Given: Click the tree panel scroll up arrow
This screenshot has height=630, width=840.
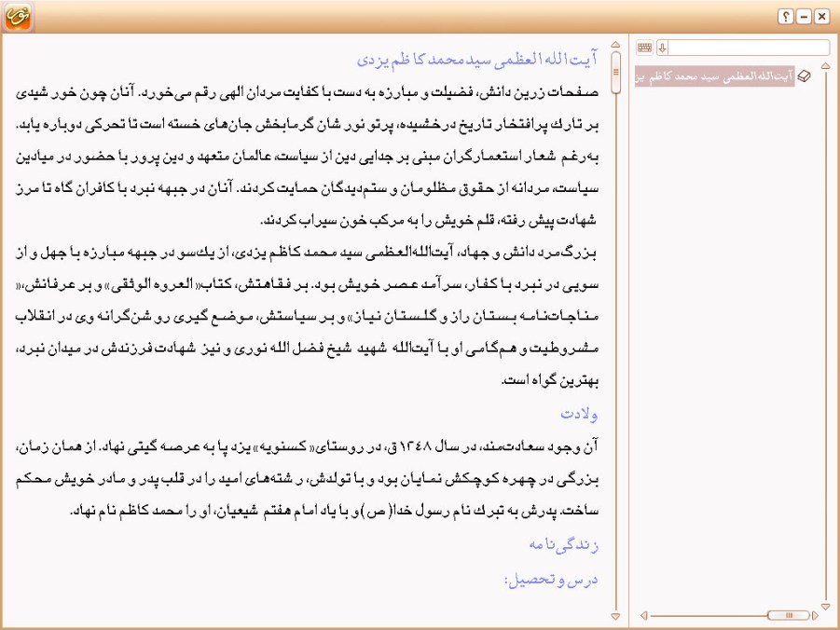Looking at the screenshot, I should [x=825, y=66].
